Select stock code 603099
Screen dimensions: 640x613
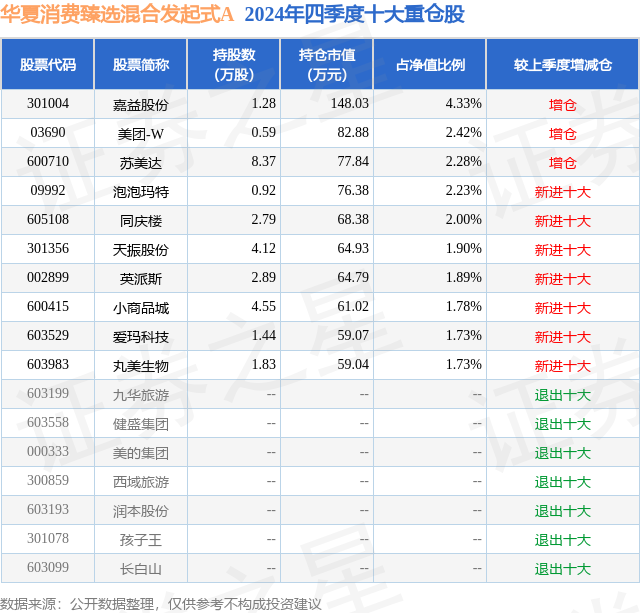(x=48, y=567)
